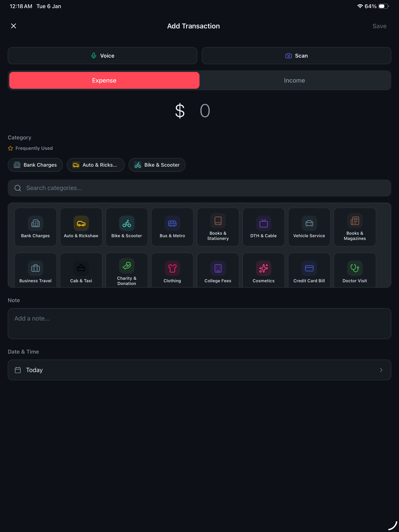Select the Bank Charges frequently used chip
This screenshot has height=532, width=399.
(35, 165)
